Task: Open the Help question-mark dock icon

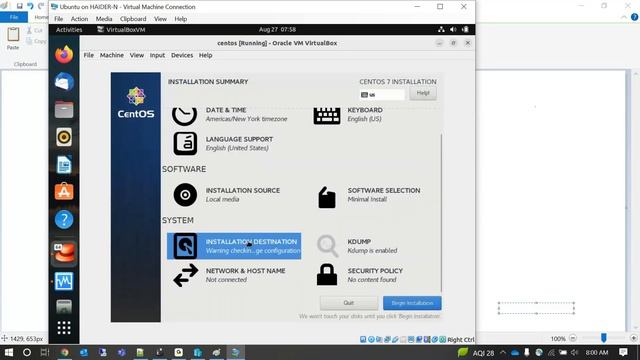Action: (64, 220)
